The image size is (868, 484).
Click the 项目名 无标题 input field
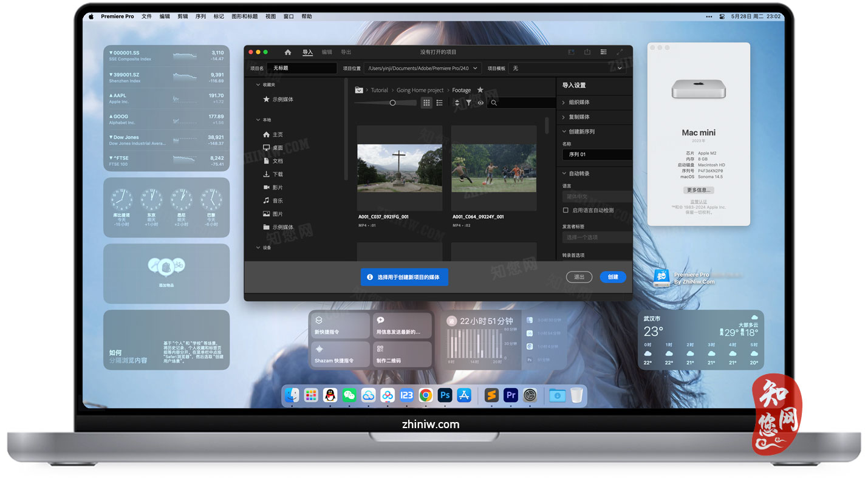point(302,69)
